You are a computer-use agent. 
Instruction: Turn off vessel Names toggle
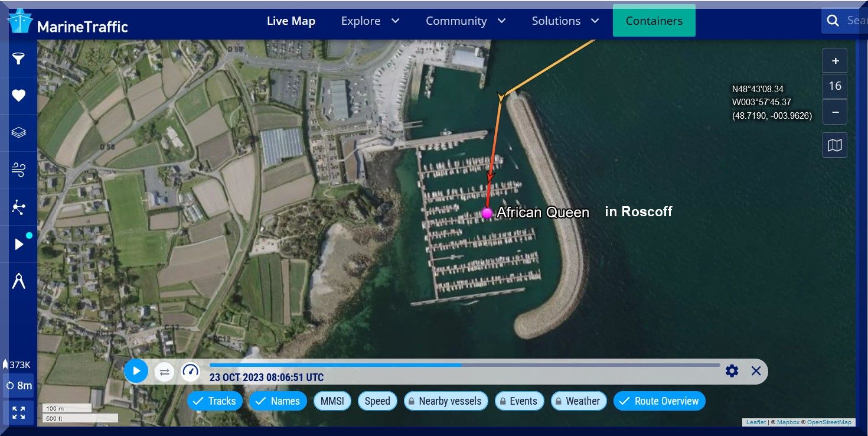[x=277, y=401]
